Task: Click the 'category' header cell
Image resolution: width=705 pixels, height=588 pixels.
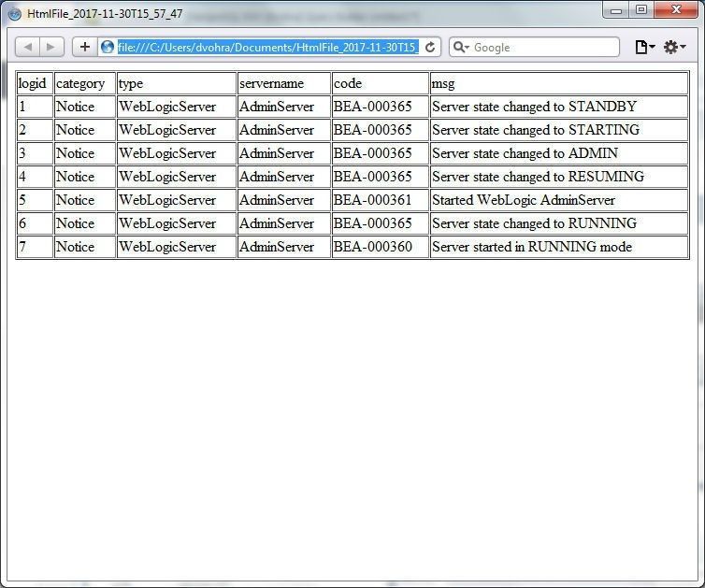Action: coord(84,83)
